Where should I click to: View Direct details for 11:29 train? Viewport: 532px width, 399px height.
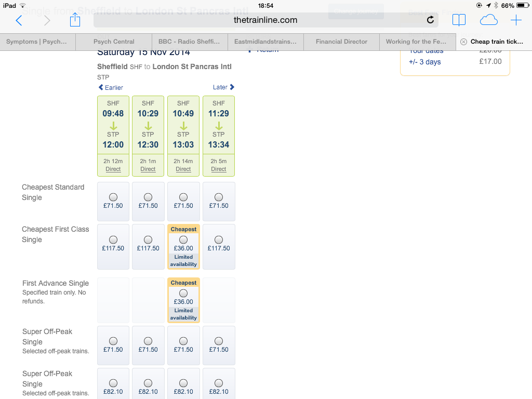[x=219, y=169]
